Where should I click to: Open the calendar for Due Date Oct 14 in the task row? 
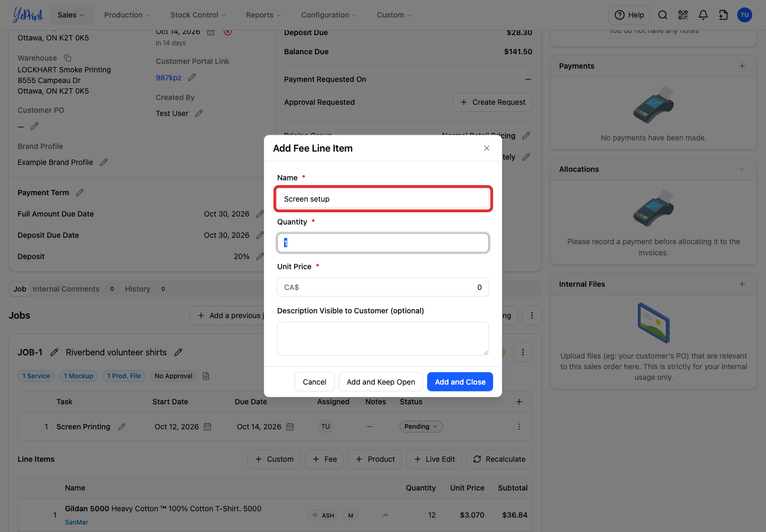290,427
